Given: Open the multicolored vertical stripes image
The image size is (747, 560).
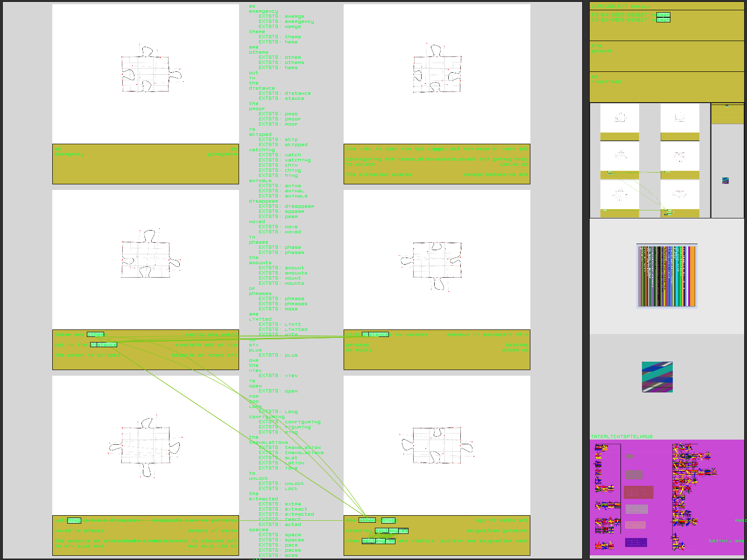Looking at the screenshot, I should click(667, 276).
